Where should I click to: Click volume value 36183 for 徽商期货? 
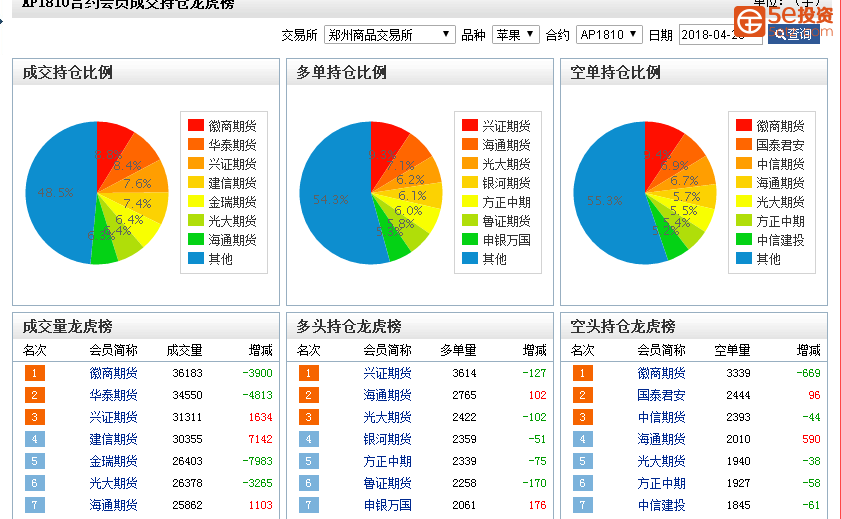coord(187,373)
